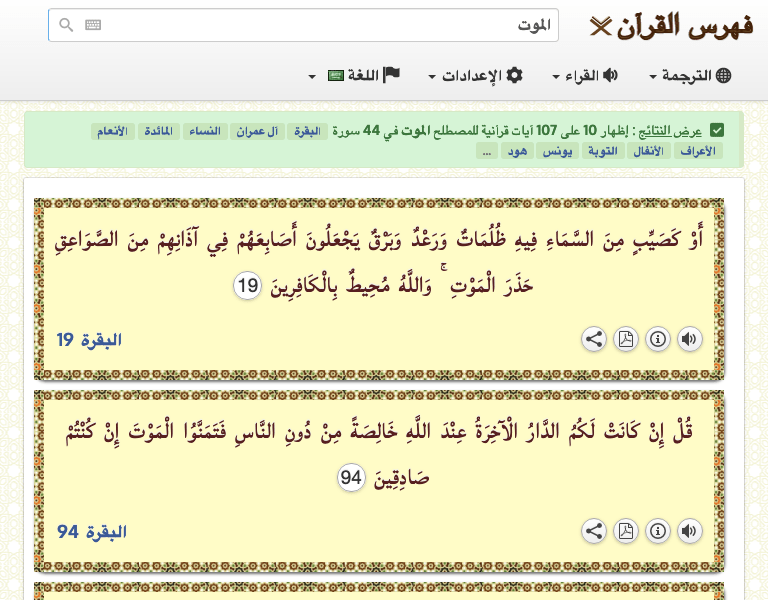The height and width of the screenshot is (600, 768).
Task: Show info for Al-Baqarah verse 94
Action: (x=657, y=531)
